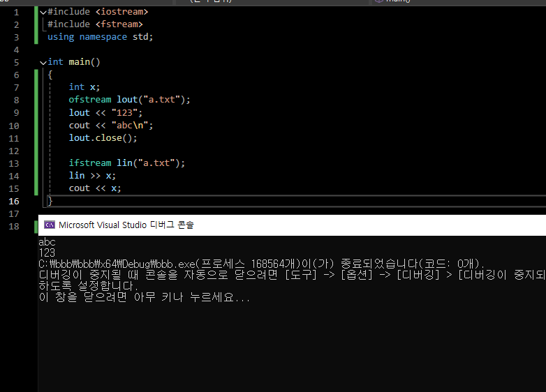Click the "lin >> x;" statement
Viewport: 546px width, 392px height.
(92, 176)
